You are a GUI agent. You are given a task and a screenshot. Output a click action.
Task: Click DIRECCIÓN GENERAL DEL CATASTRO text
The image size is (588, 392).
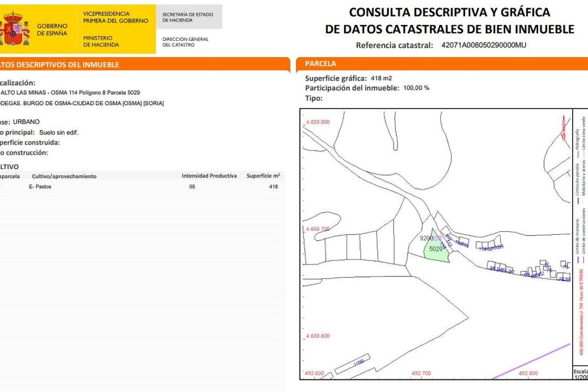click(x=185, y=42)
